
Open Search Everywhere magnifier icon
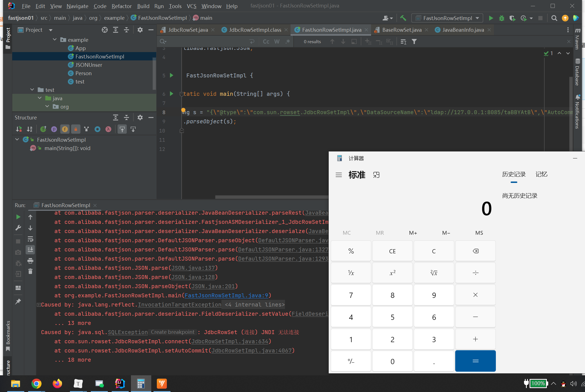[554, 18]
